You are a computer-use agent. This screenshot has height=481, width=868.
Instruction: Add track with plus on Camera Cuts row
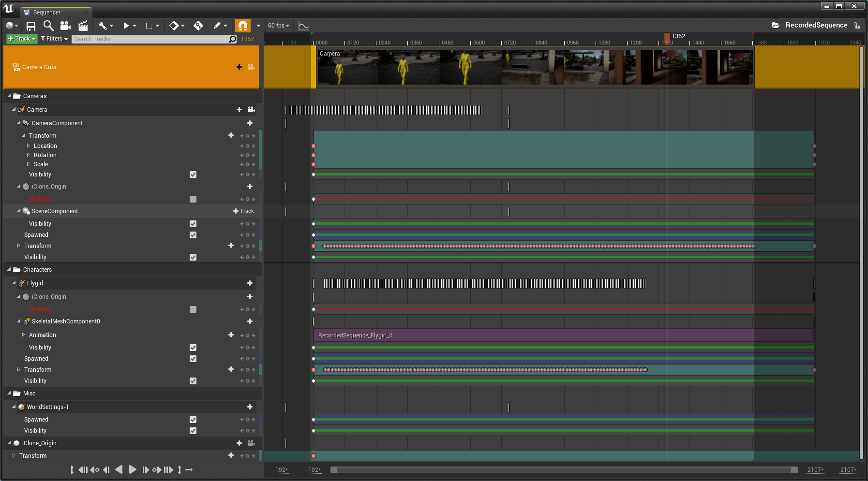(239, 67)
